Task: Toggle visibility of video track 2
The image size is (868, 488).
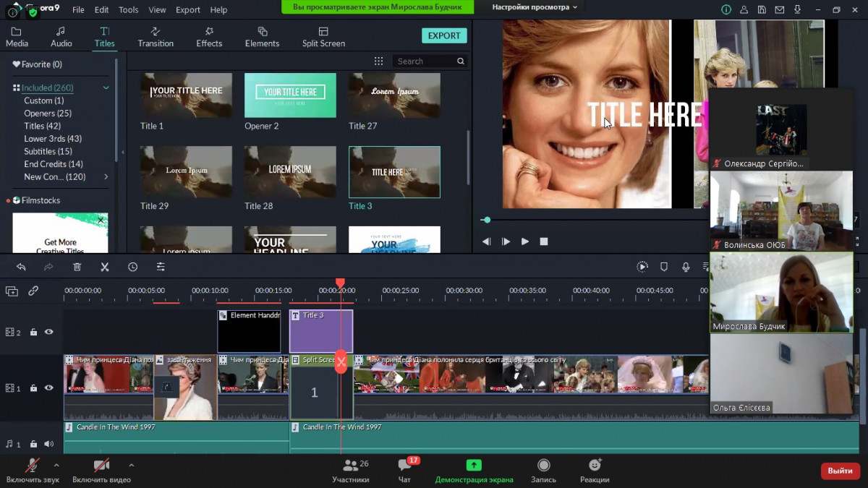Action: (x=49, y=332)
